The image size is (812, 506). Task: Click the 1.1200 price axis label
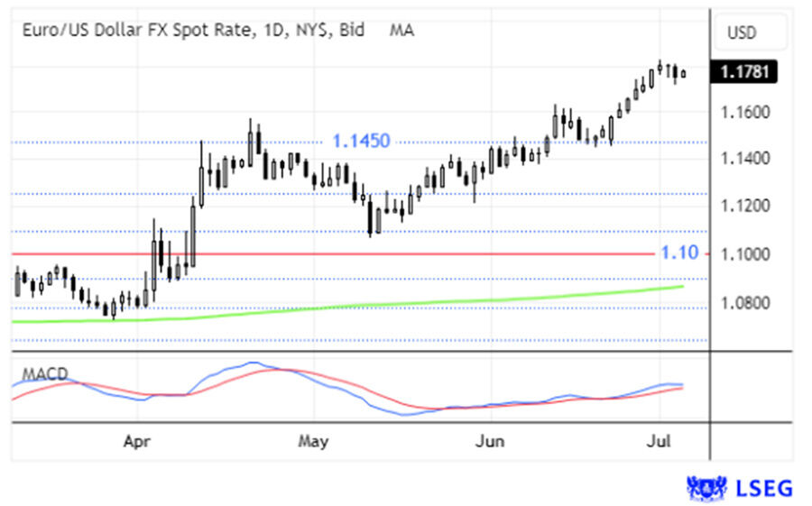[745, 206]
